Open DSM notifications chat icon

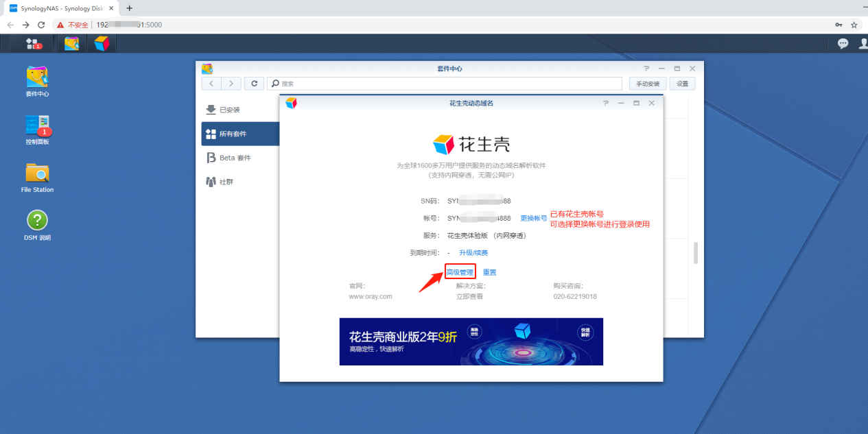[843, 43]
